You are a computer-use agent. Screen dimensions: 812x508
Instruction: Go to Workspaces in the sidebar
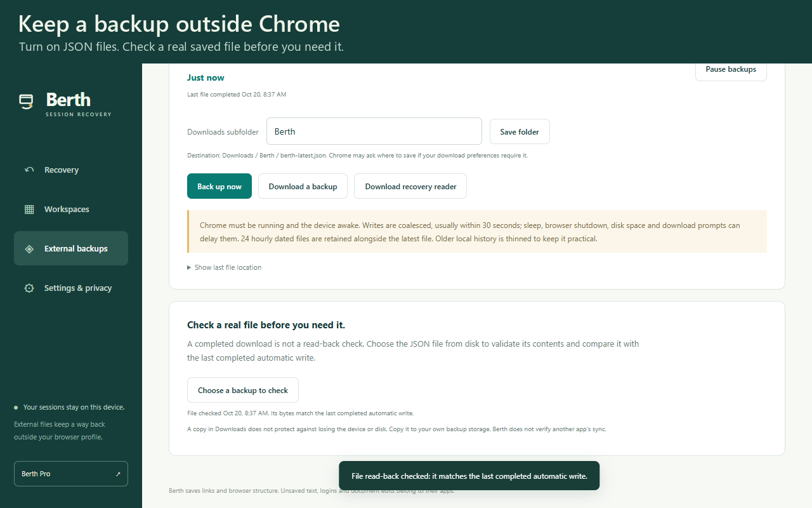click(71, 209)
